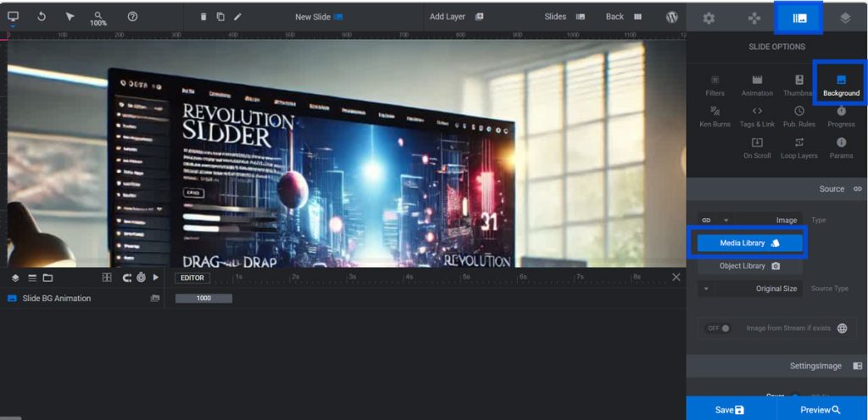The height and width of the screenshot is (420, 868).
Task: Click the WordPress logo icon
Action: [x=671, y=16]
